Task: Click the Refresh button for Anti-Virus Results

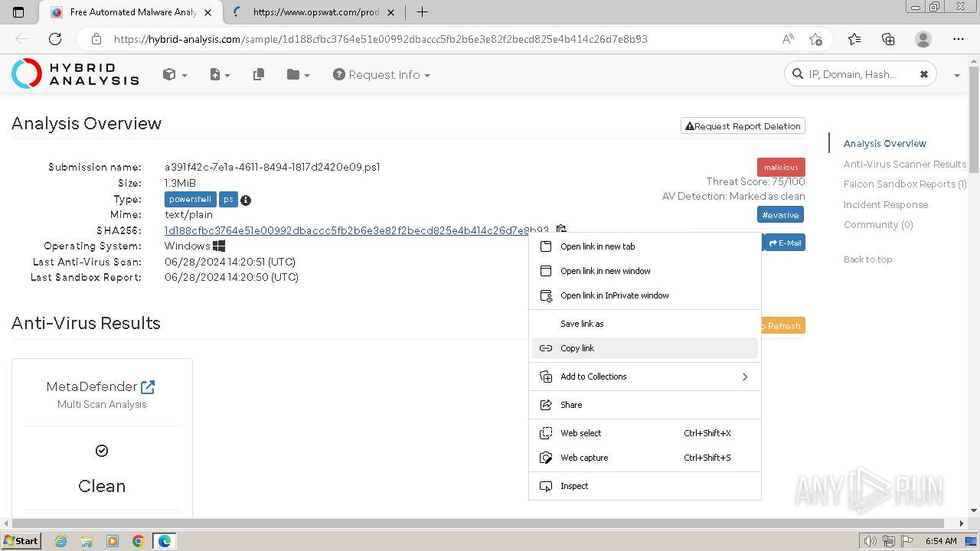Action: point(782,326)
